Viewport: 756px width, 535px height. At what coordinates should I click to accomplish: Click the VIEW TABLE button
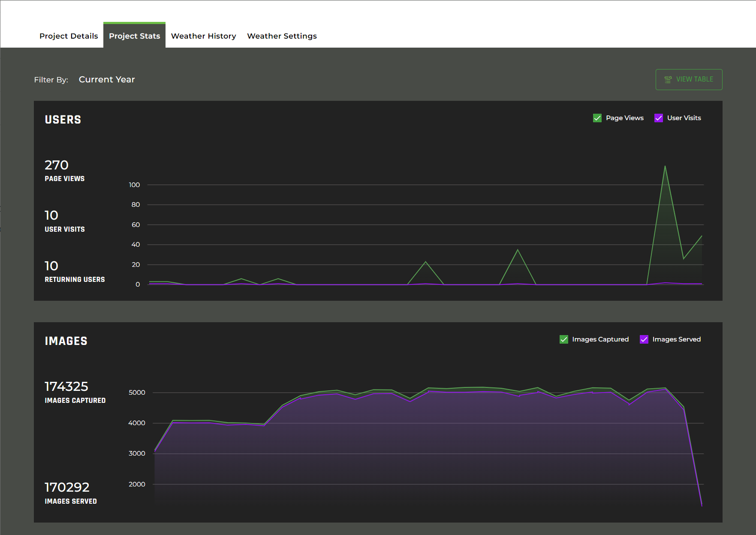[x=689, y=79]
